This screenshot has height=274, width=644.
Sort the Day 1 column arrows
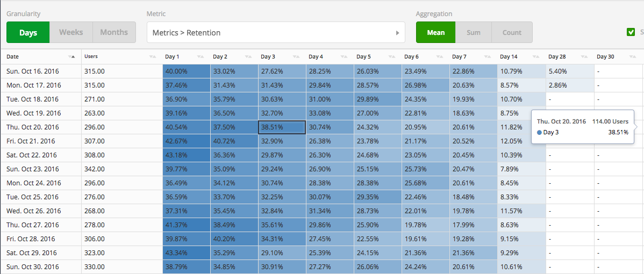pyautogui.click(x=201, y=56)
